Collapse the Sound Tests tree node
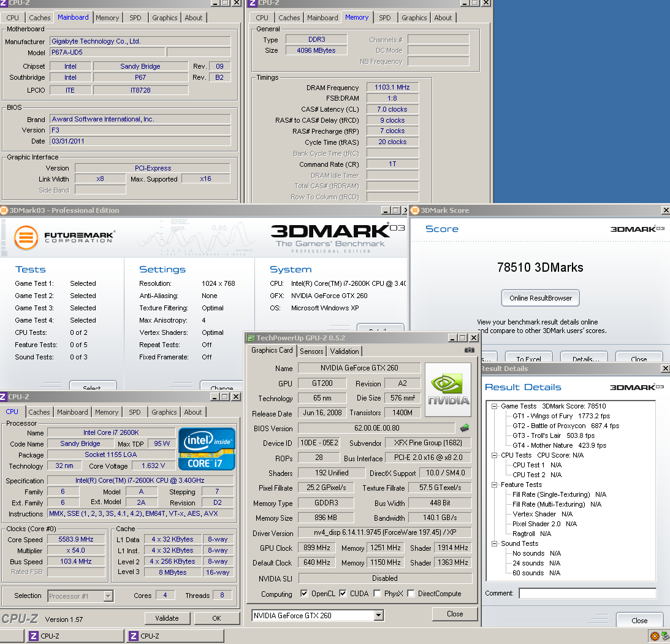The image size is (670, 644). click(x=494, y=543)
